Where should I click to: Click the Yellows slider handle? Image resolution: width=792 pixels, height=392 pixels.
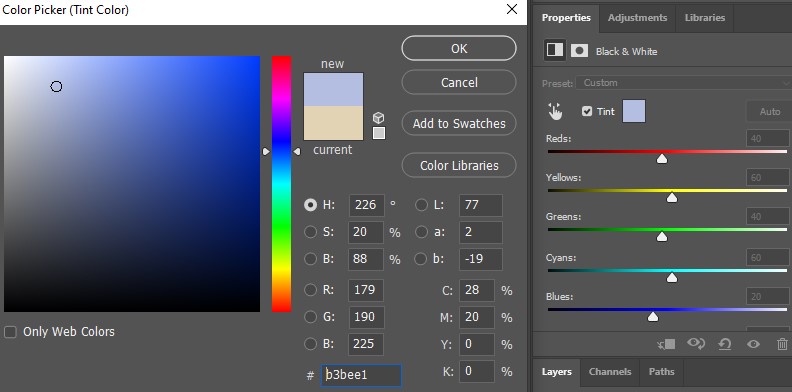pos(672,198)
